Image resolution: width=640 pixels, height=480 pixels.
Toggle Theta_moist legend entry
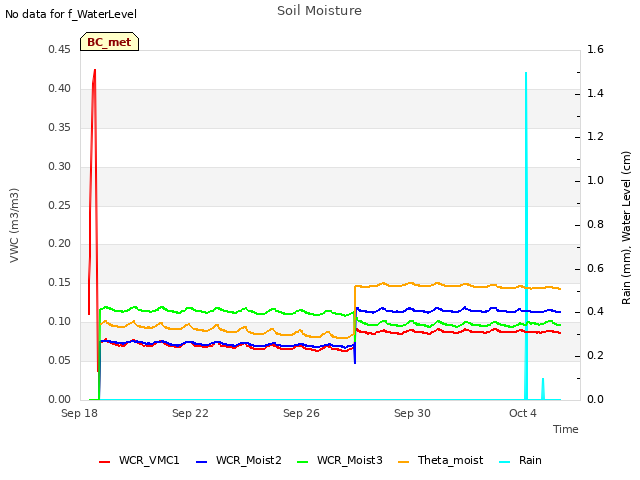click(x=440, y=460)
